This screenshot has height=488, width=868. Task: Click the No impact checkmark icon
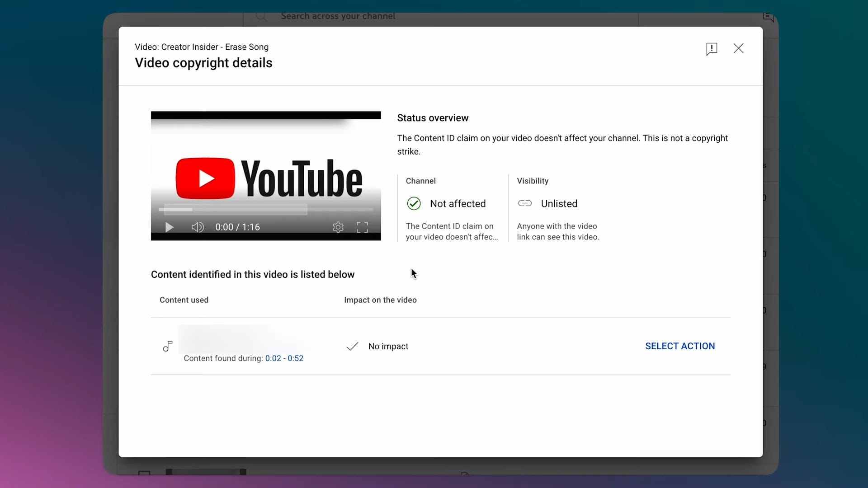coord(352,347)
